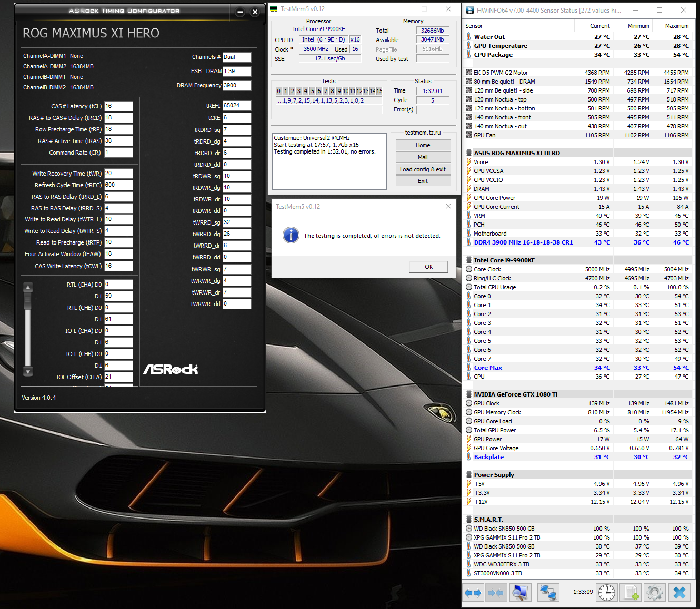
Task: Start logging with the sheet-plus icon in HWiNFO
Action: 631,593
